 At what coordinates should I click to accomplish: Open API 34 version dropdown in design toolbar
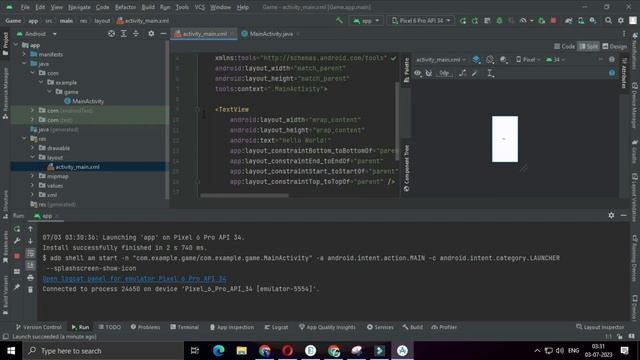click(556, 60)
